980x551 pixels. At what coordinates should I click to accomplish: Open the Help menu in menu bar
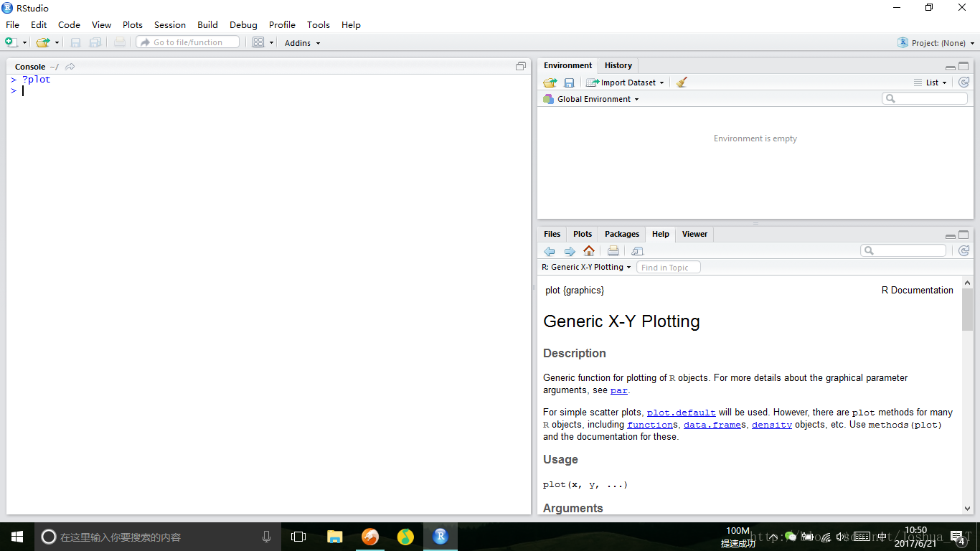[351, 24]
